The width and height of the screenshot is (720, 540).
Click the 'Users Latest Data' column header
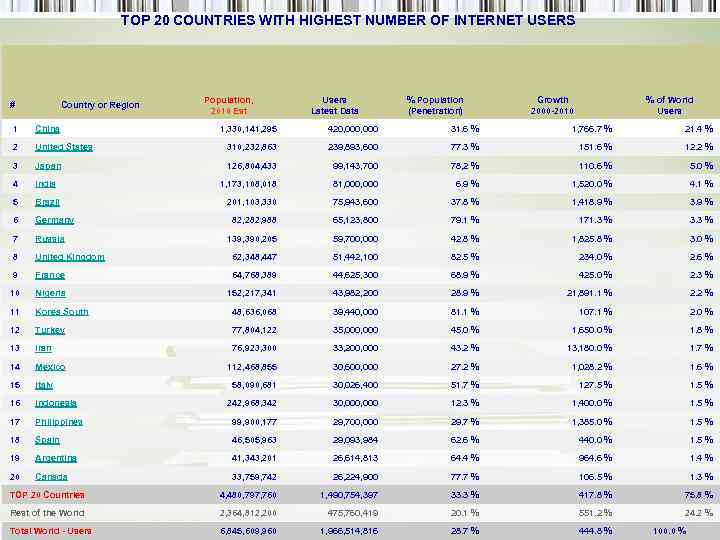coord(334,105)
